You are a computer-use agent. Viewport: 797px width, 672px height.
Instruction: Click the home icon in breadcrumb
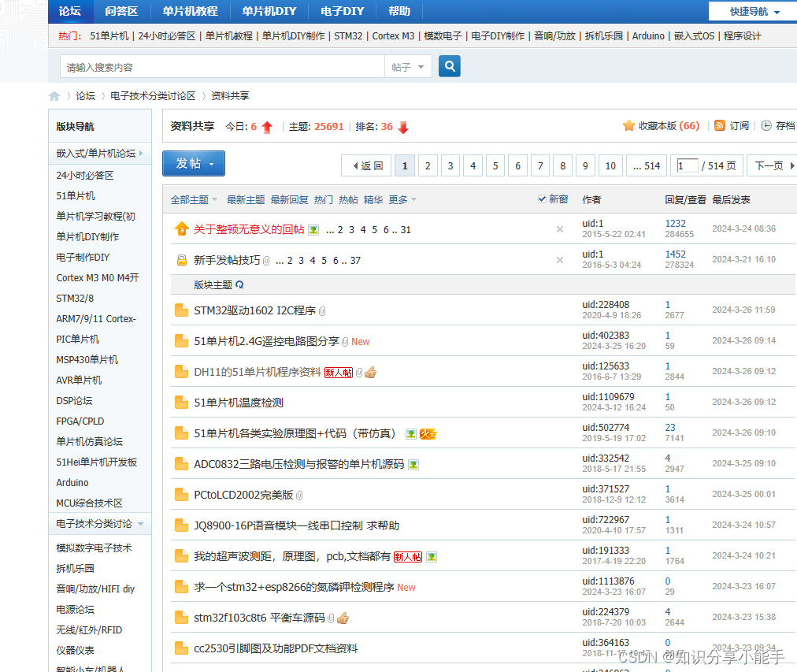54,96
